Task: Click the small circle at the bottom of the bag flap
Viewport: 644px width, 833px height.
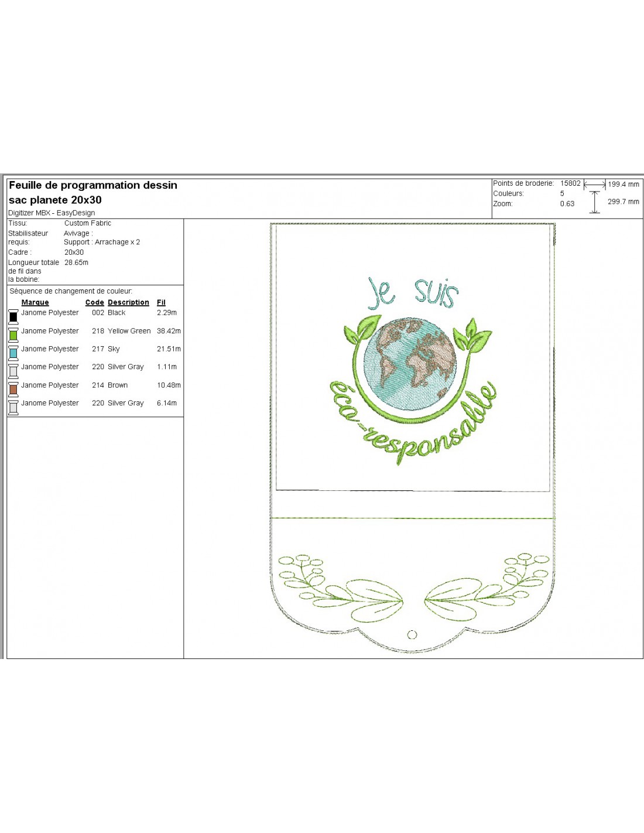Action: (x=412, y=634)
